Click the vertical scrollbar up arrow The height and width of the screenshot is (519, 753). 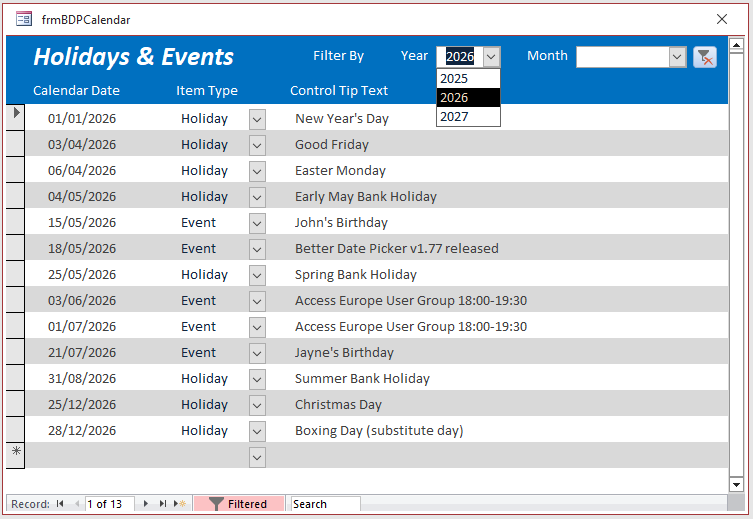click(x=736, y=45)
